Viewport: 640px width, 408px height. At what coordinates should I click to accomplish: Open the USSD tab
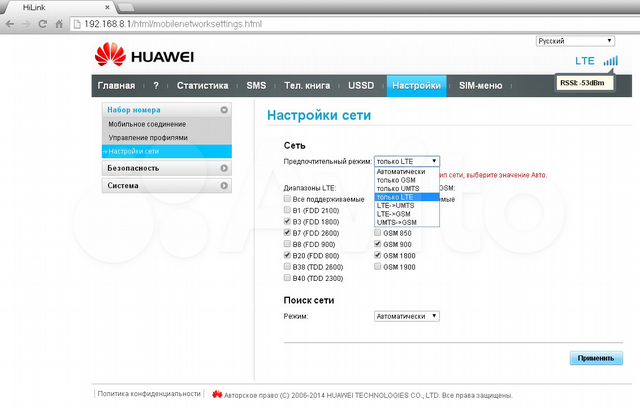[363, 86]
